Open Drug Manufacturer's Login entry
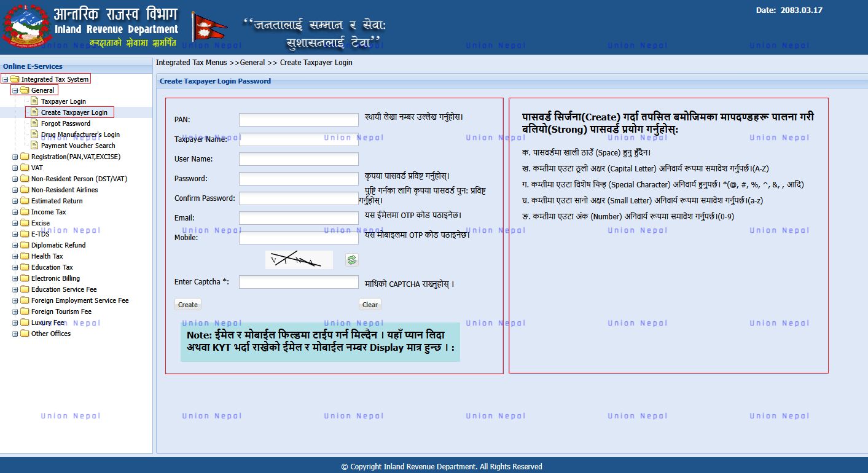The height and width of the screenshot is (473, 868). (x=80, y=135)
